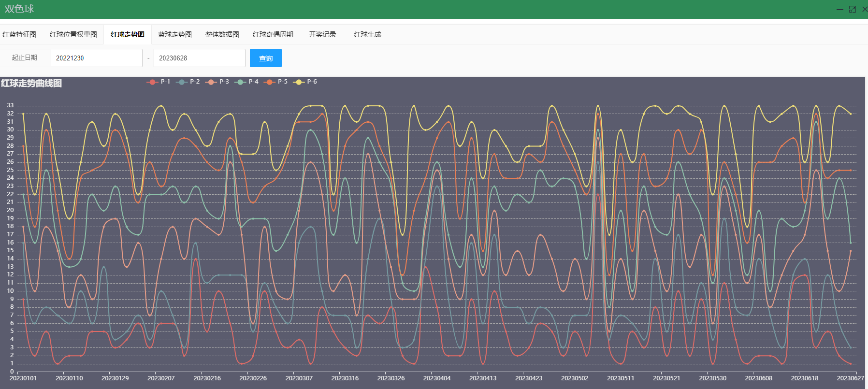Click x-axis date label 20230404

(x=437, y=378)
